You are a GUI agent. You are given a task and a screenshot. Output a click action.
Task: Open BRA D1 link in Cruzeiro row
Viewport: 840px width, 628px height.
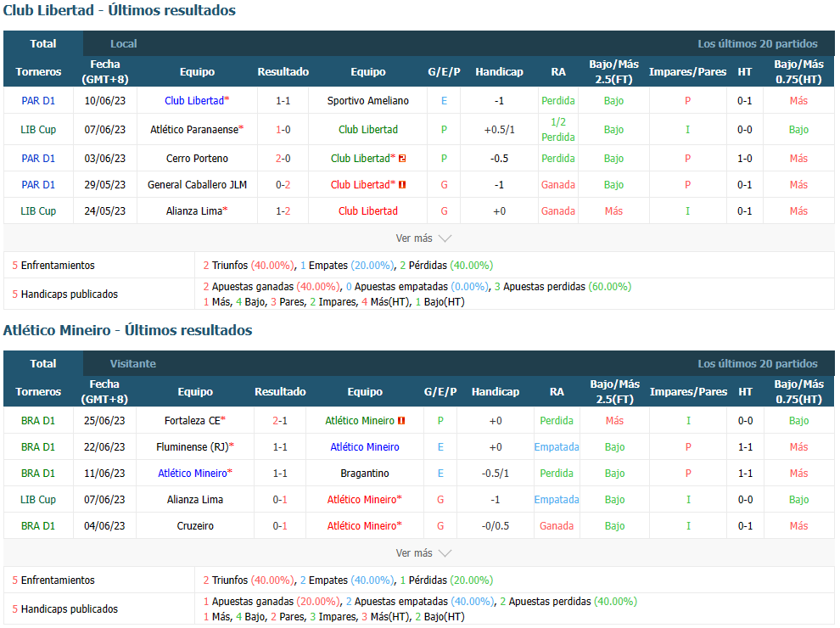click(x=38, y=526)
